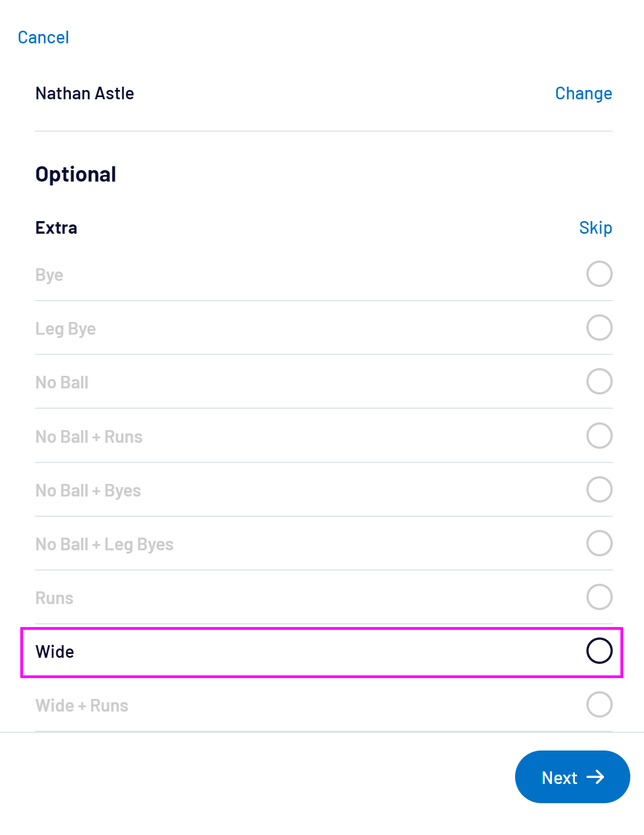The width and height of the screenshot is (644, 835).
Task: Tick the Wide radio circle
Action: click(x=599, y=651)
